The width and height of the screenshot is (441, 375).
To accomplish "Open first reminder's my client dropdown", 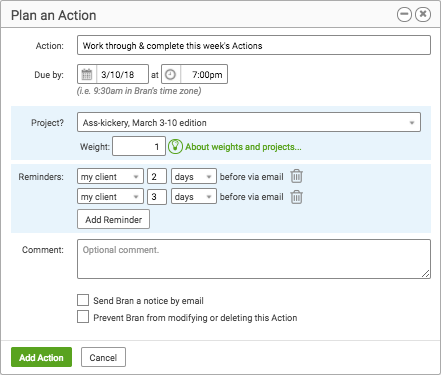I will pyautogui.click(x=110, y=177).
